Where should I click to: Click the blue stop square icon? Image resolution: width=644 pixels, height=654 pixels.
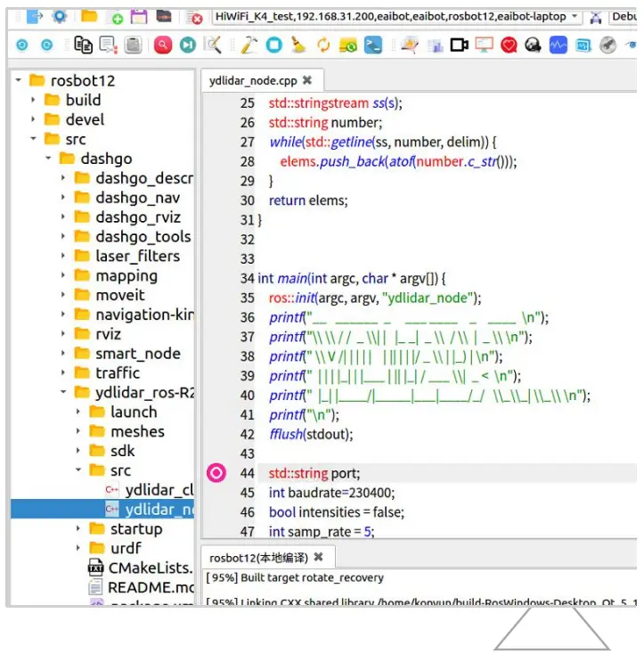pos(274,45)
